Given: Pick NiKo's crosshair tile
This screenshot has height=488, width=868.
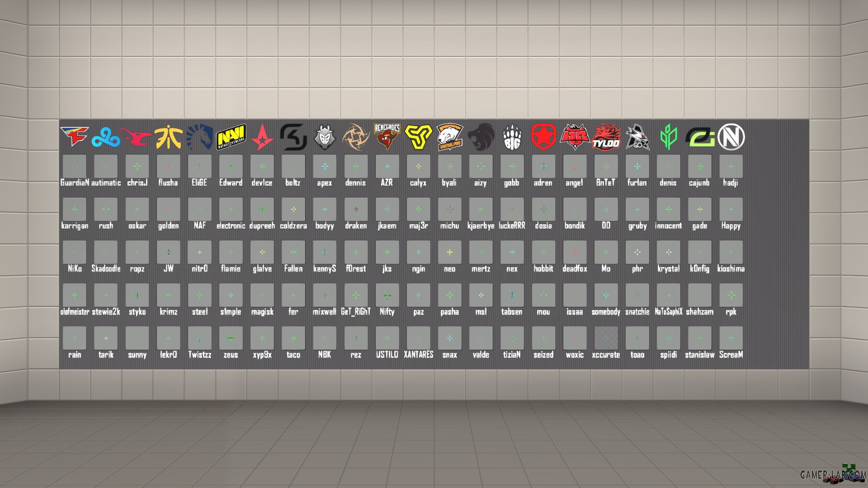Looking at the screenshot, I should coord(75,252).
